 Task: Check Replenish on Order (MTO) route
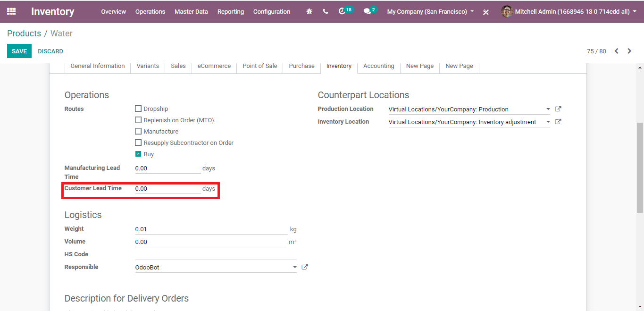coord(138,120)
